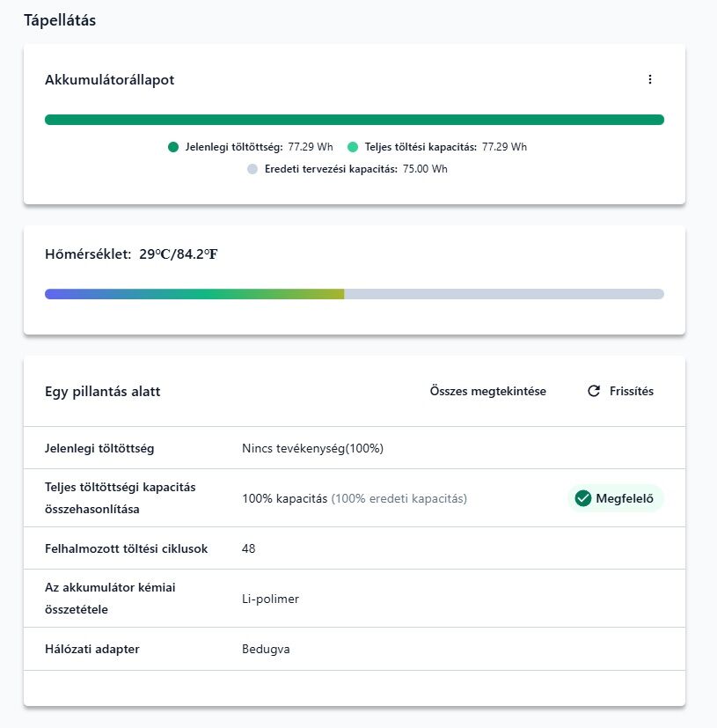The width and height of the screenshot is (717, 728).
Task: Click the light green Teljes töltési kapacitás dot
Action: click(353, 147)
